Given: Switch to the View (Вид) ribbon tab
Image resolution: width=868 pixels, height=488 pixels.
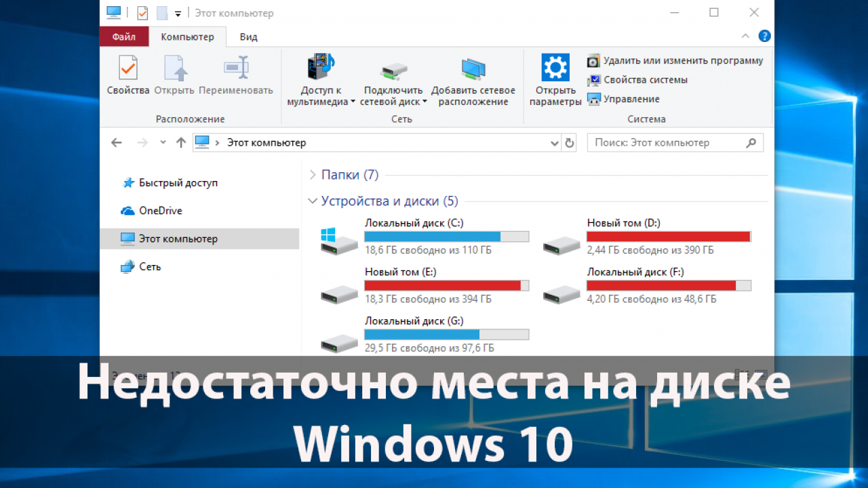Looking at the screenshot, I should click(248, 37).
